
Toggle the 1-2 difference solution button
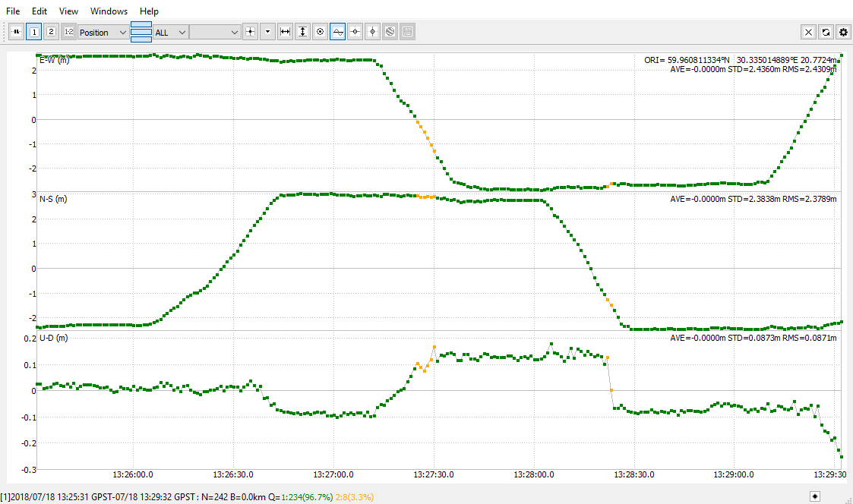[x=68, y=32]
